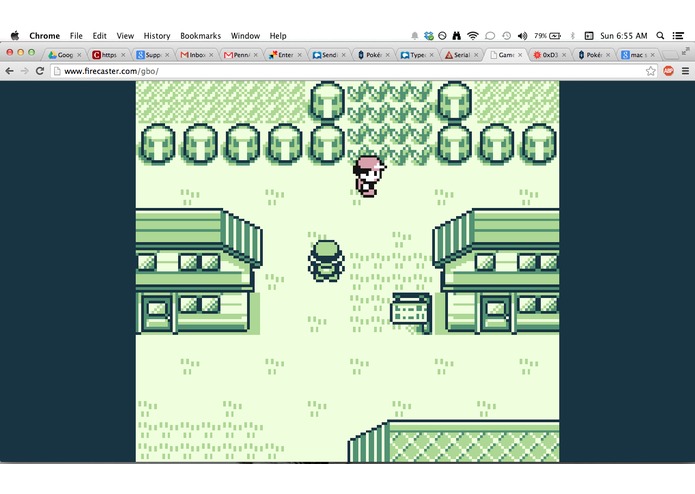Click the volume speaker icon

point(523,36)
